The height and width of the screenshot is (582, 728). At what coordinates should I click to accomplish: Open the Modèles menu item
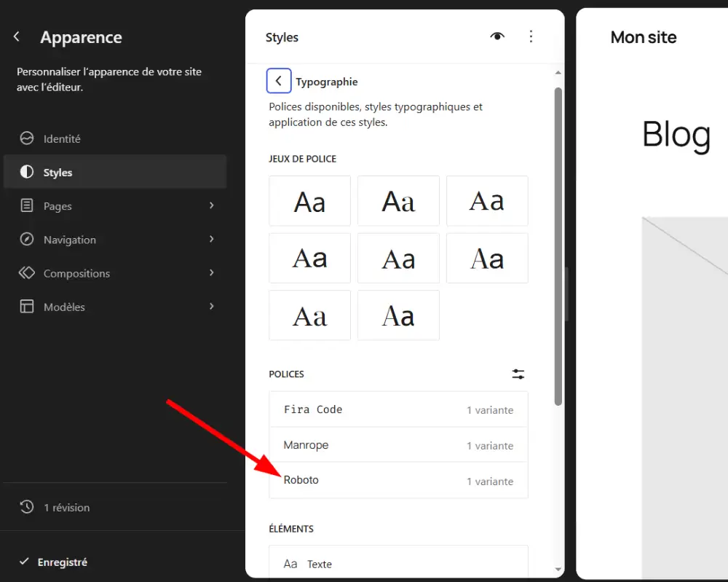point(115,307)
